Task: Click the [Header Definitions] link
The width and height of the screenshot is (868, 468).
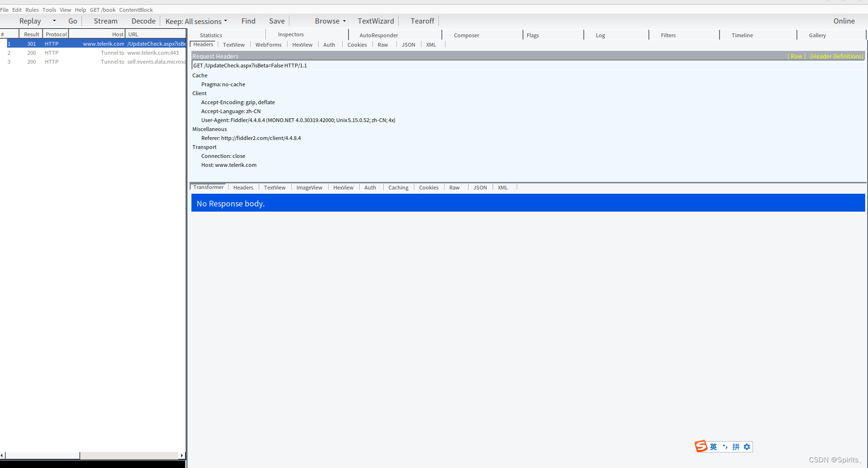Action: coord(837,56)
